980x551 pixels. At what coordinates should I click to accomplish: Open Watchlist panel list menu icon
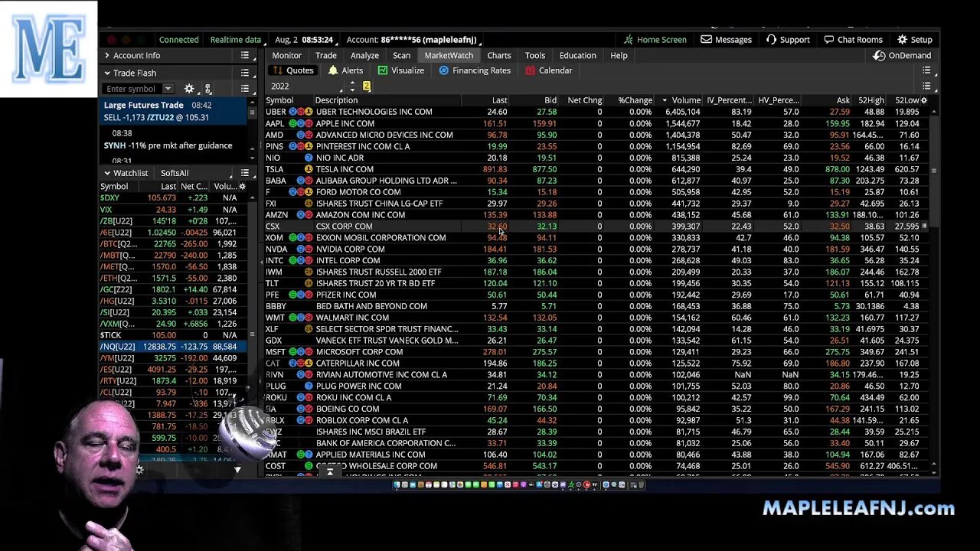(245, 173)
